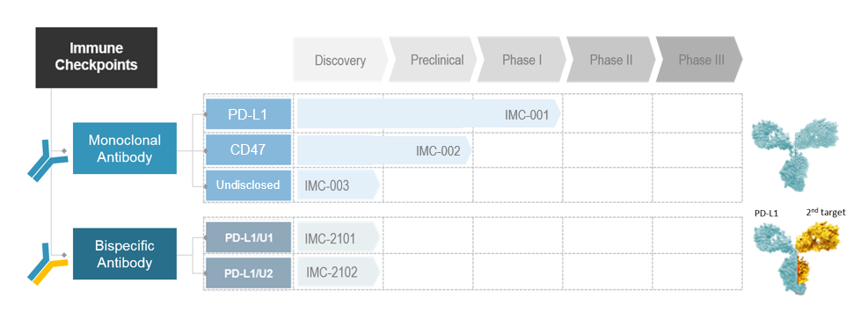
Task: Select the Monoclonal Antibody category box
Action: click(x=125, y=149)
